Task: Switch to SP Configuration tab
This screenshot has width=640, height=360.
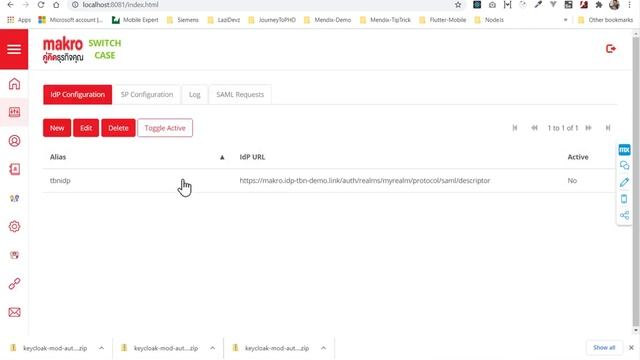Action: coord(147,95)
